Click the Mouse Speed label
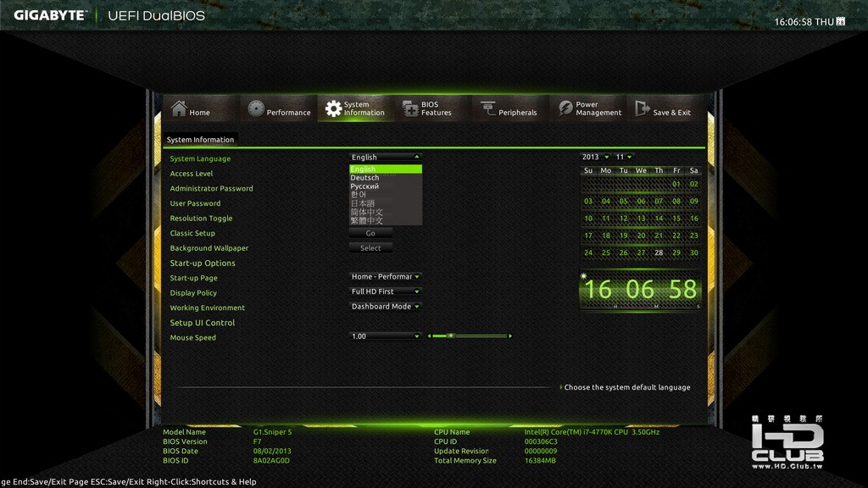 tap(192, 338)
